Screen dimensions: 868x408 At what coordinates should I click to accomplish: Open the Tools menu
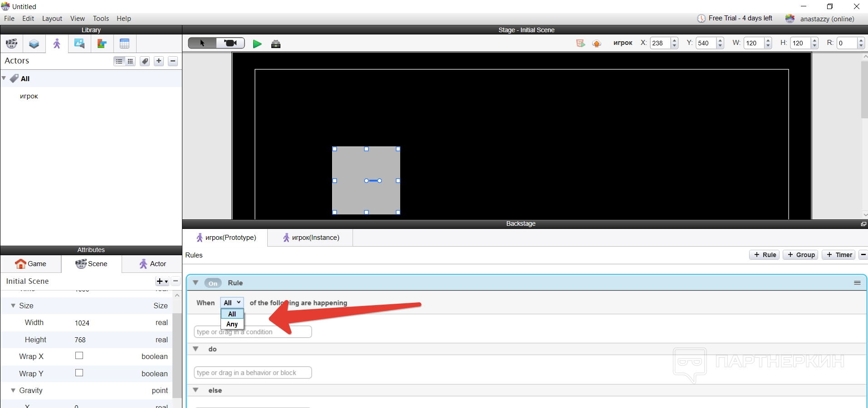pos(101,19)
